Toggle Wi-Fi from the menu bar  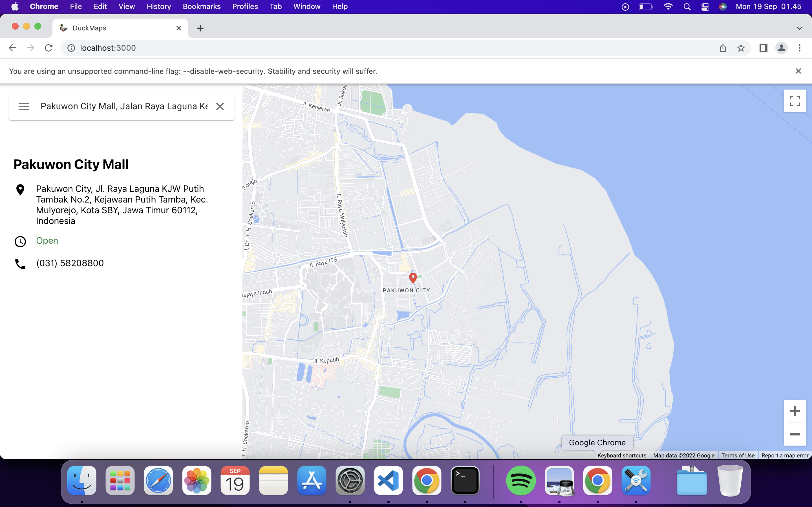coord(668,6)
